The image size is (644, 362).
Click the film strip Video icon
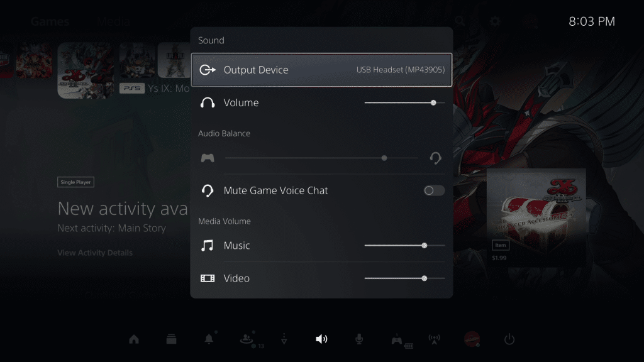point(208,278)
